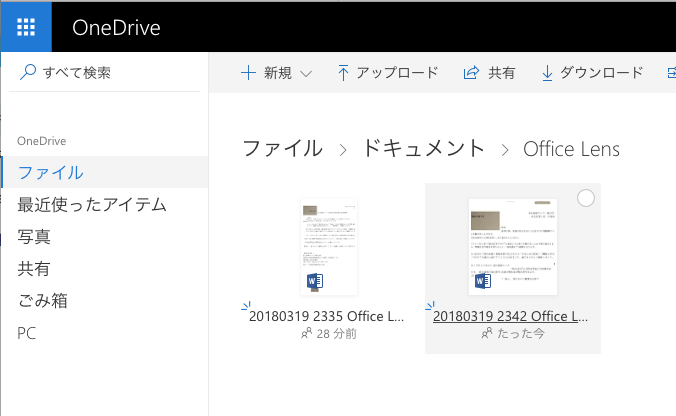
Task: Click the new-item sparkle on 2335 file
Action: [246, 306]
